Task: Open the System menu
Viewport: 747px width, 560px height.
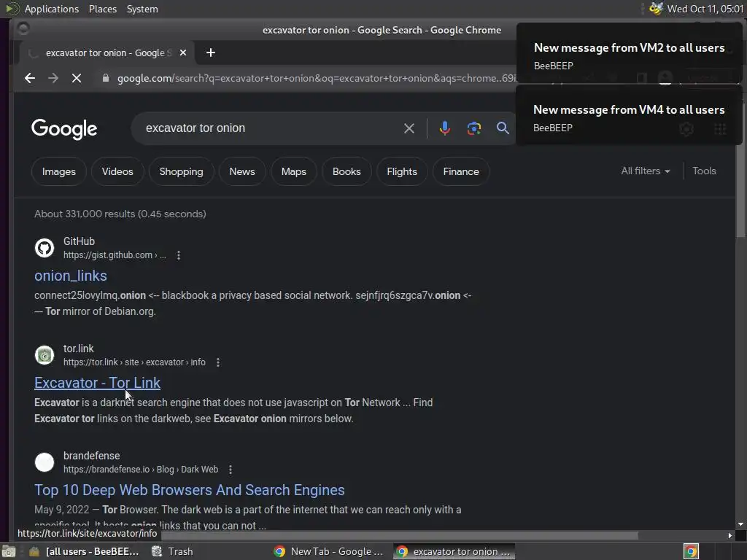Action: [x=142, y=9]
